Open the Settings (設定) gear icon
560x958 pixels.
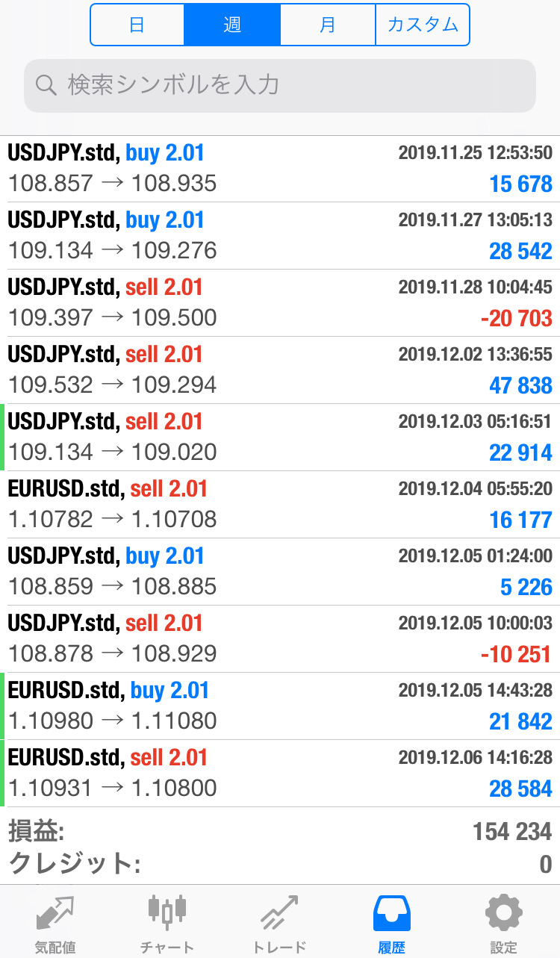(x=503, y=914)
